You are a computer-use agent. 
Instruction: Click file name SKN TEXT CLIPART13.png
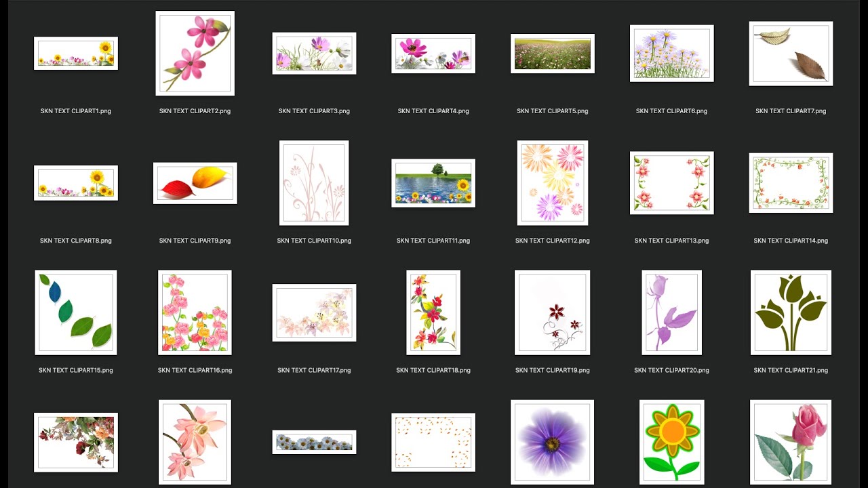tap(672, 241)
